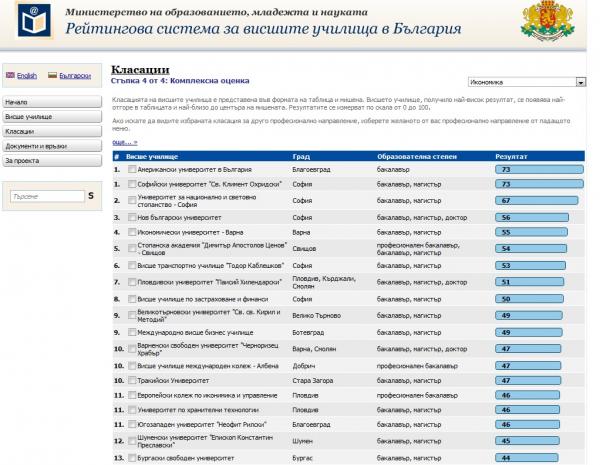The image size is (600, 465).
Task: Open the Начало menu item
Action: click(52, 102)
